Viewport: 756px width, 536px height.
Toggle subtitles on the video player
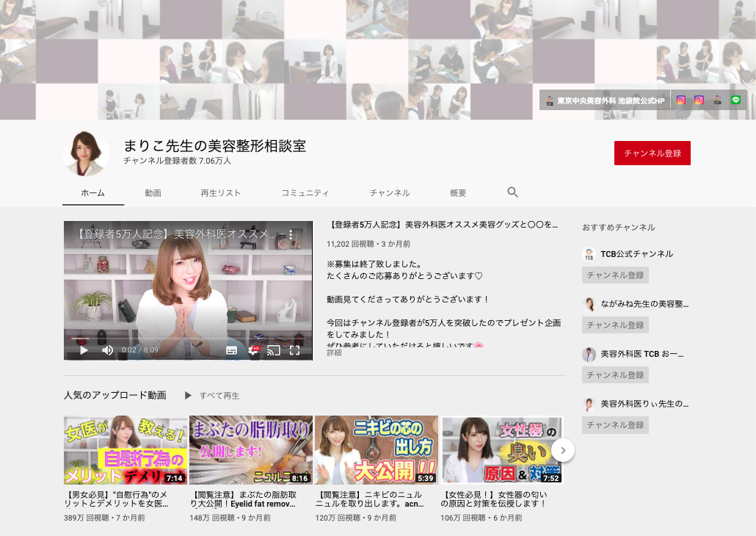coord(232,350)
